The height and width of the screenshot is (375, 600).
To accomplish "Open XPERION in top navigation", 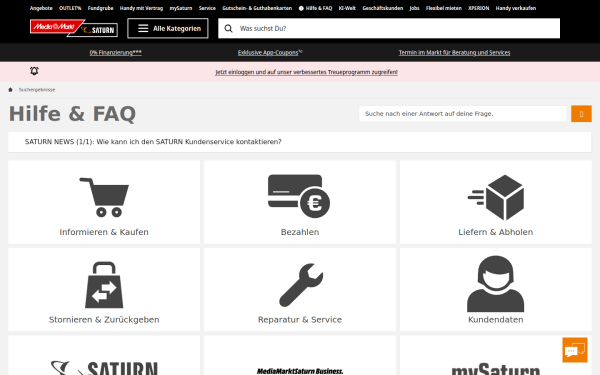I will click(479, 8).
